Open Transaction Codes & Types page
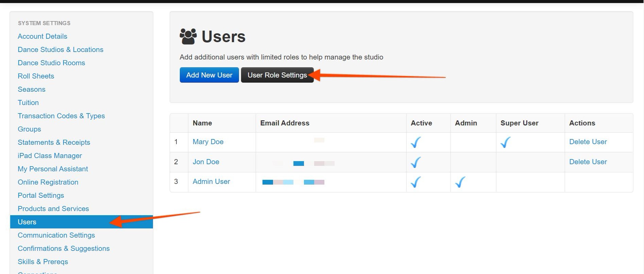This screenshot has width=644, height=274. (x=61, y=116)
